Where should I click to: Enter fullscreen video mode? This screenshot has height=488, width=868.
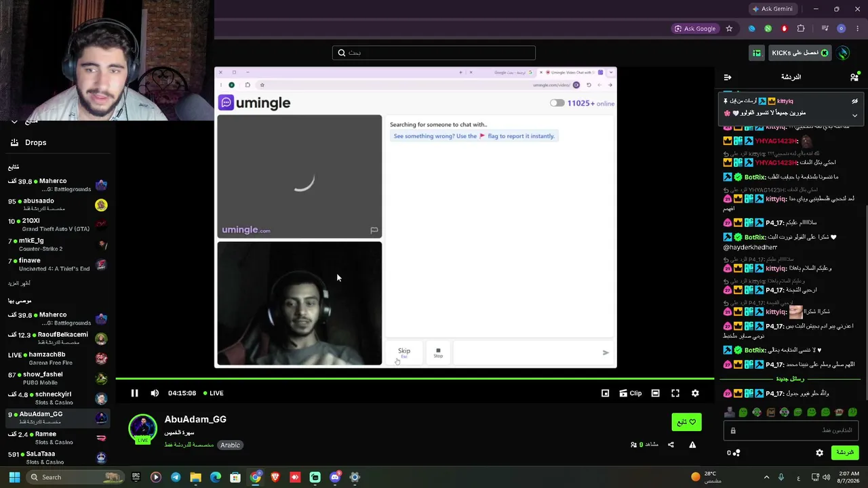675,393
